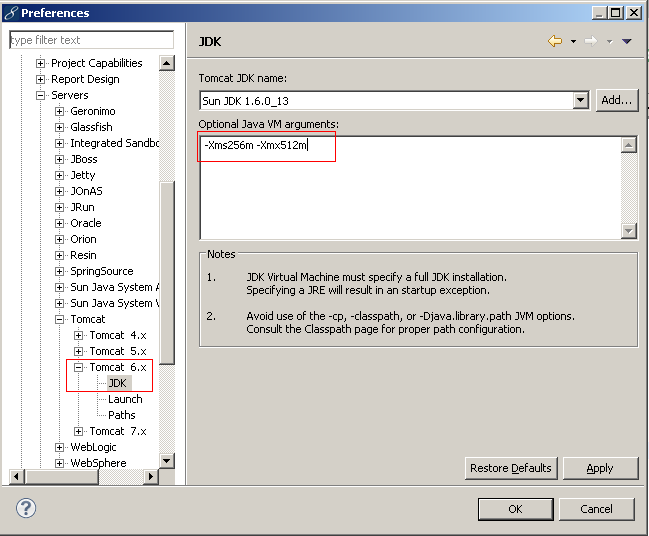The height and width of the screenshot is (536, 649).
Task: Click inside the Optional Java VM arguments field
Action: tap(411, 187)
